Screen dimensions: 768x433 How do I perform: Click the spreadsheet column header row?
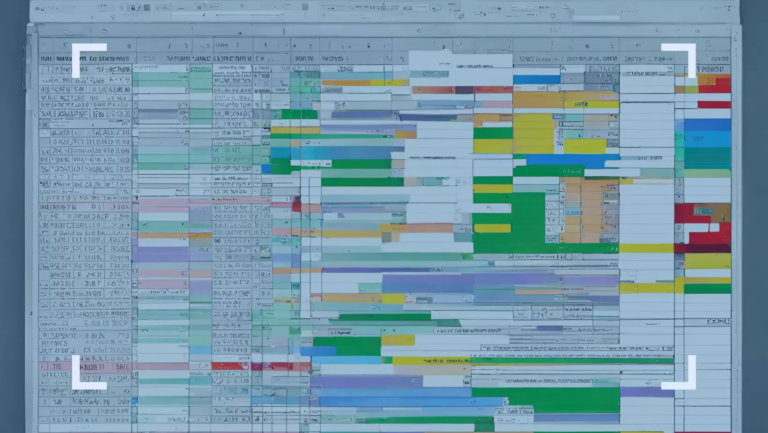point(380,45)
